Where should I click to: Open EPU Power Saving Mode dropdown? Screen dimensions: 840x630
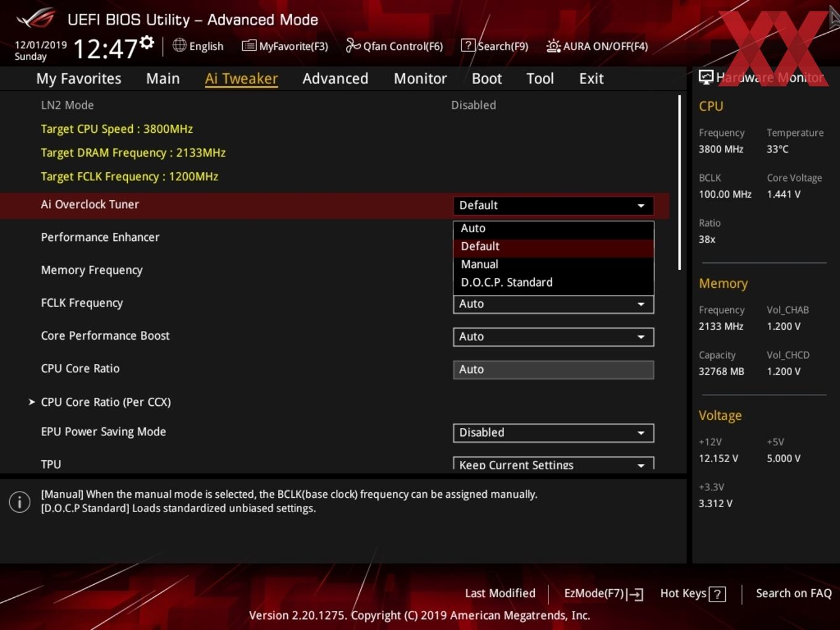tap(553, 433)
